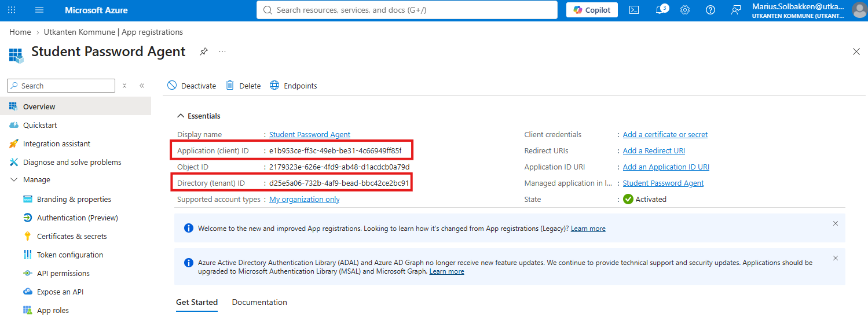Open the more options ellipsis beside title

(222, 51)
